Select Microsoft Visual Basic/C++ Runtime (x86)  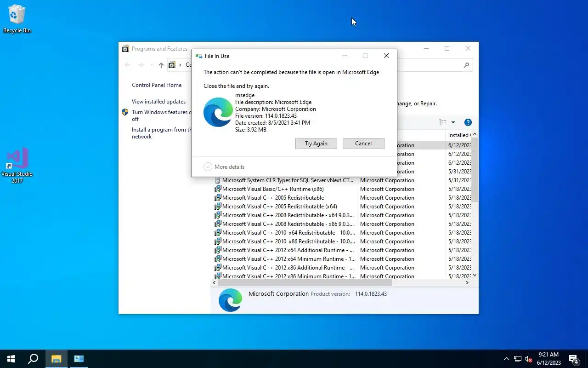342,189
